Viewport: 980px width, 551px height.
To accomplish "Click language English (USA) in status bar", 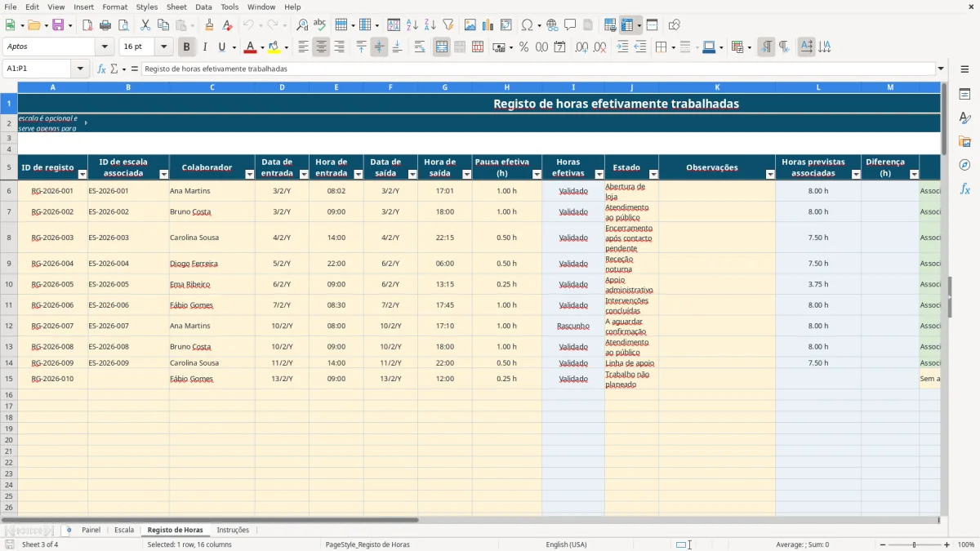I will point(566,544).
